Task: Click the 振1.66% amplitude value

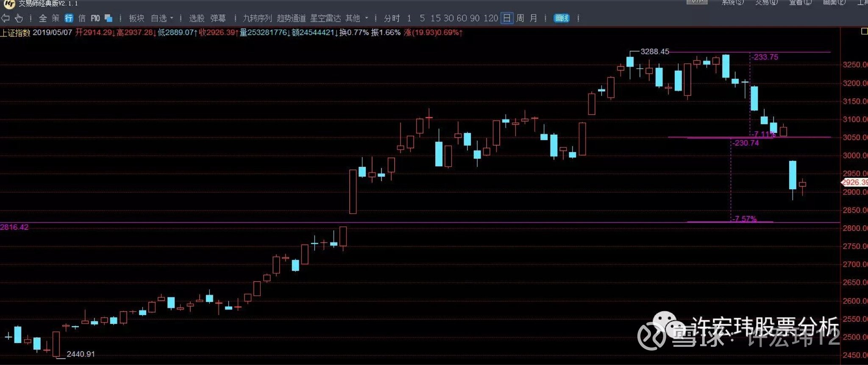Action: 386,33
